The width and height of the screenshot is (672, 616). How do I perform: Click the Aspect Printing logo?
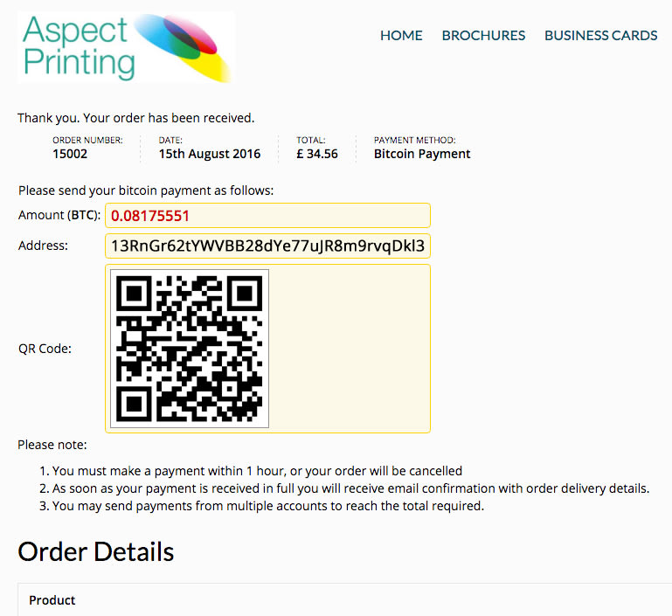click(x=126, y=47)
